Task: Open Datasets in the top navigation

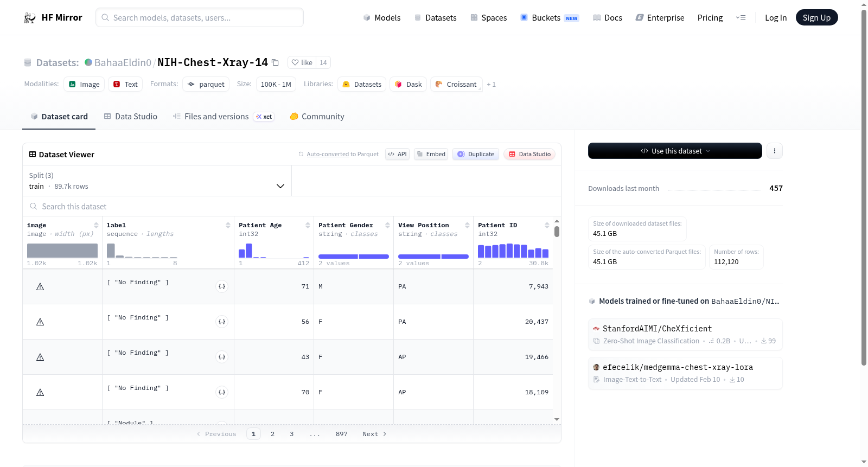Action: click(x=435, y=18)
